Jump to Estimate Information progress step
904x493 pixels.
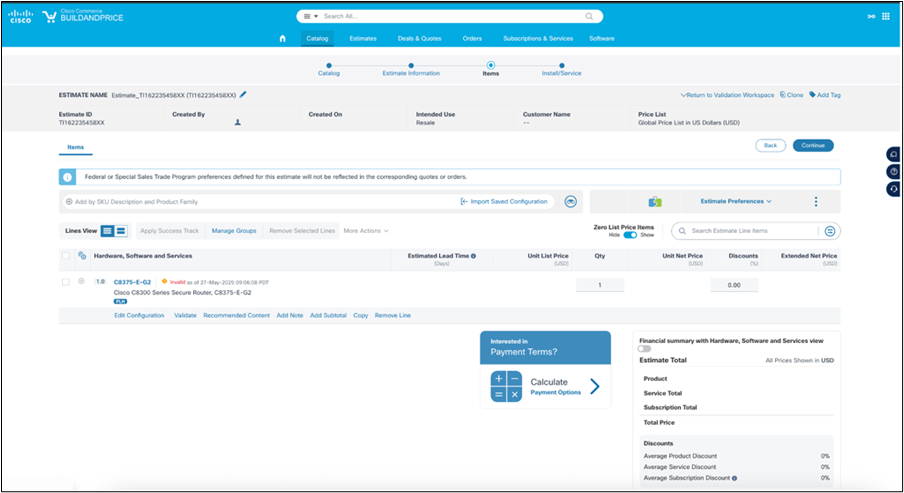[411, 69]
